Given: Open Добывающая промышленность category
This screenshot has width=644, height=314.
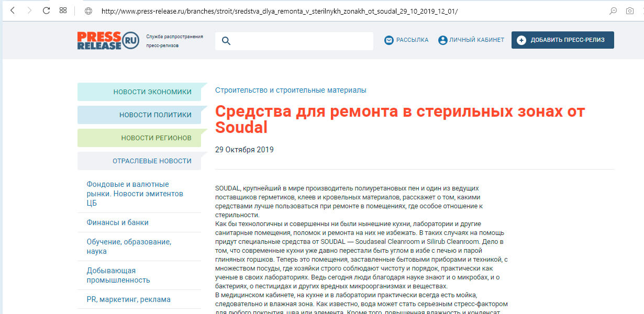Looking at the screenshot, I should pyautogui.click(x=118, y=275).
